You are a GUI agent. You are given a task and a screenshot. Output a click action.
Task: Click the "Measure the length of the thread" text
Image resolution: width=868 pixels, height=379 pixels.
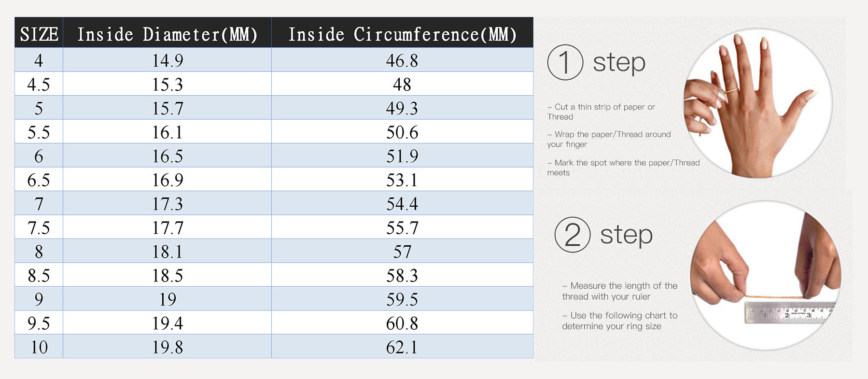pyautogui.click(x=619, y=291)
